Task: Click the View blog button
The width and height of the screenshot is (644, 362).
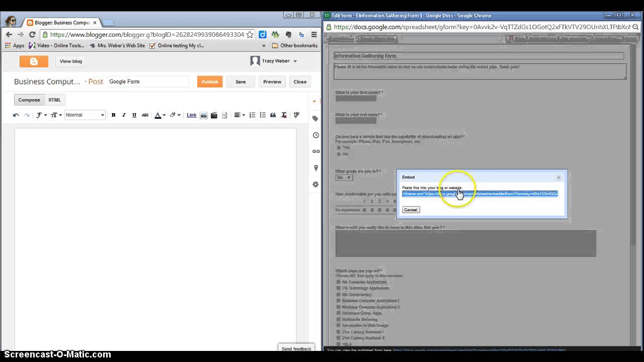Action: [x=71, y=61]
